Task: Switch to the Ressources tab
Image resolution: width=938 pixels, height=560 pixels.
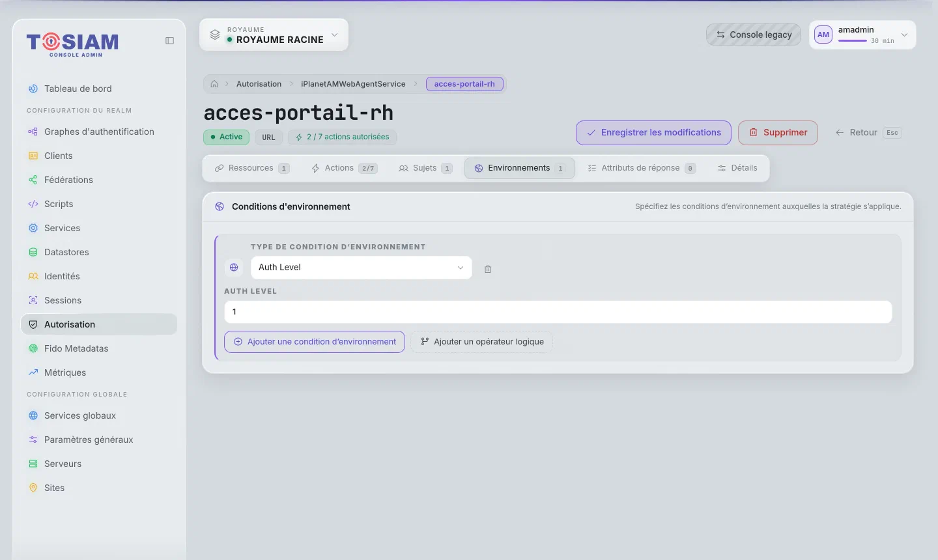Action: [252, 168]
